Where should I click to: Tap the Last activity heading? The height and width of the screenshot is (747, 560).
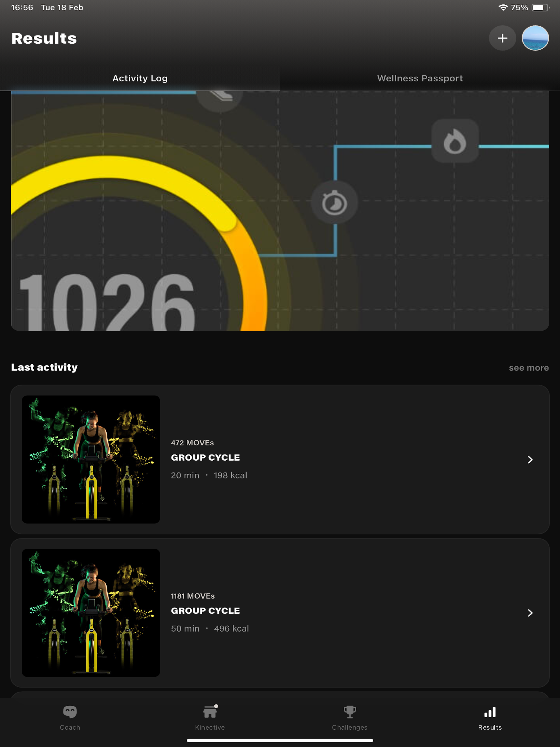pyautogui.click(x=44, y=367)
